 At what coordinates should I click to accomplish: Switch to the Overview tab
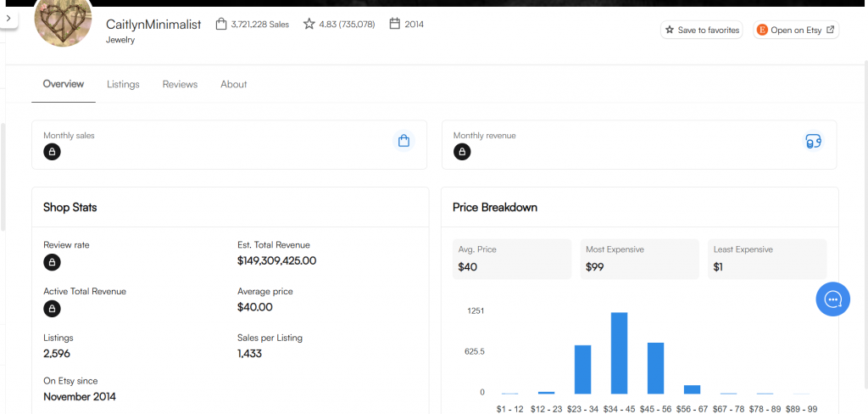coord(64,84)
